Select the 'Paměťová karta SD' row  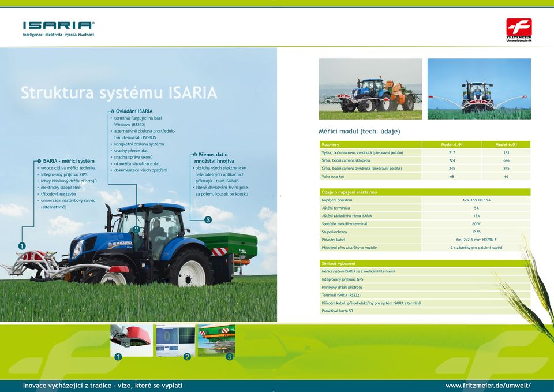425,311
